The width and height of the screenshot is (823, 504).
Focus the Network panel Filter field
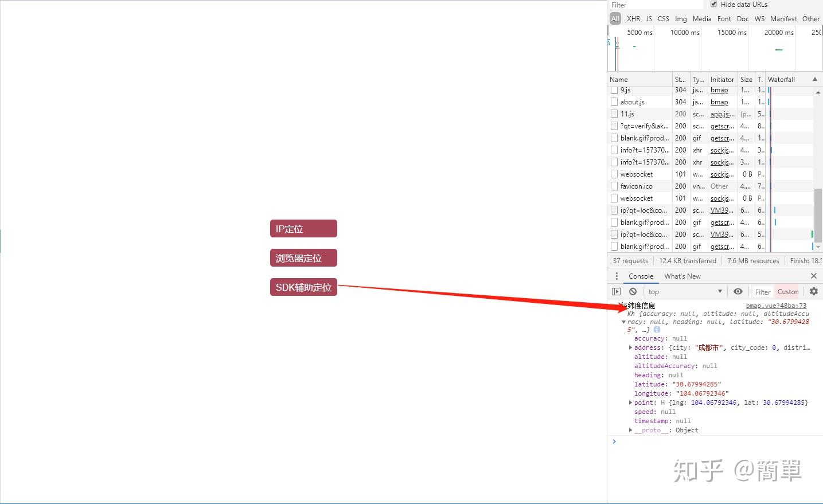click(656, 5)
